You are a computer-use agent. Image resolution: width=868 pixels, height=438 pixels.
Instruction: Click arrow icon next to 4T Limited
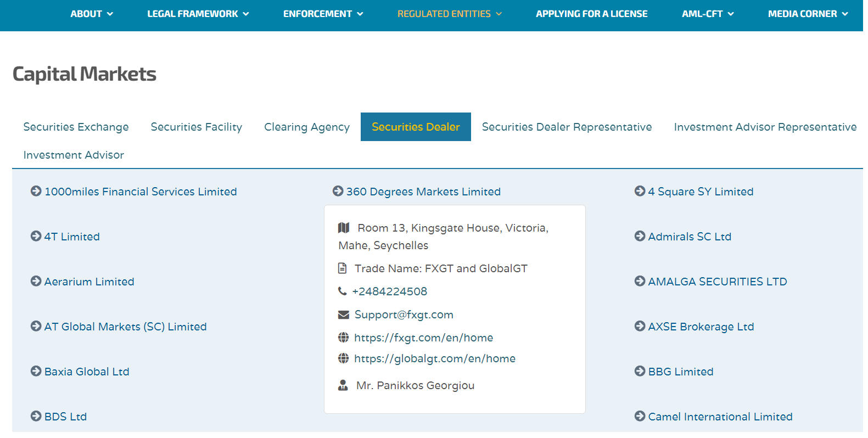[36, 236]
